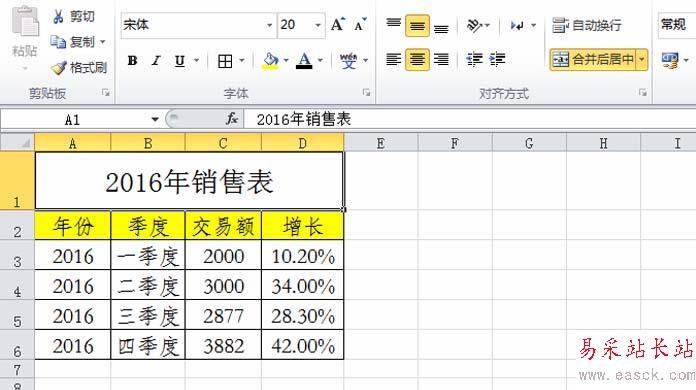This screenshot has height=390, width=696.
Task: Click the Paste (粘贴) clipboard icon
Action: 25,21
